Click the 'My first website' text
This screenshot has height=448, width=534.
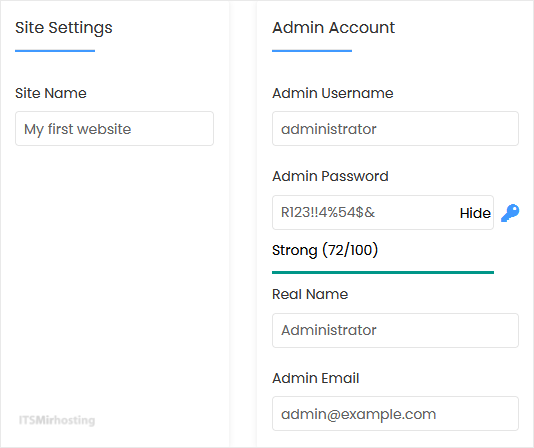pos(78,129)
